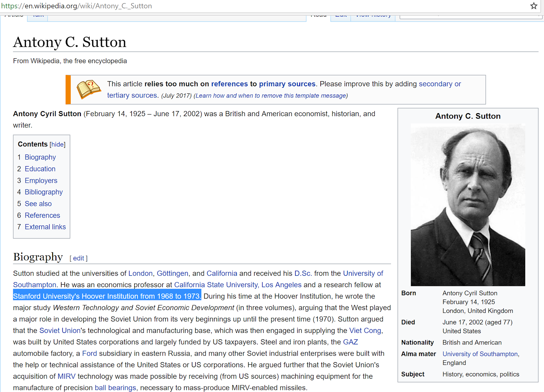Click the open book question mark icon

(x=89, y=89)
